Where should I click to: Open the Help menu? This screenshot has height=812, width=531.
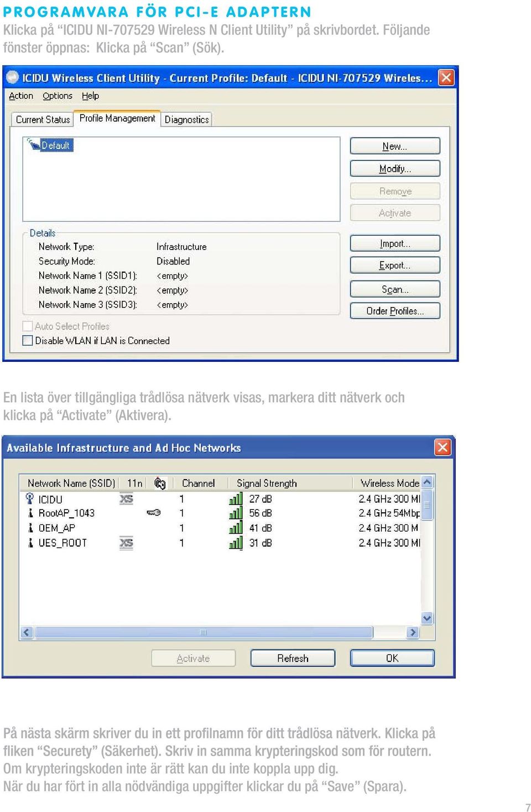point(90,96)
